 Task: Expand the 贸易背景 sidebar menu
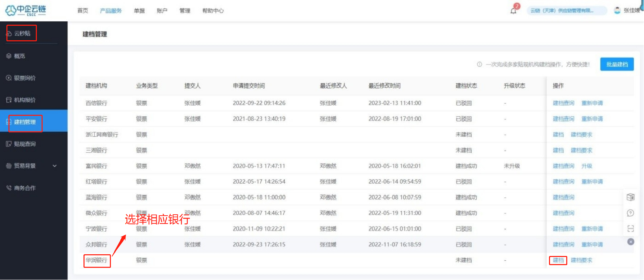tap(54, 166)
